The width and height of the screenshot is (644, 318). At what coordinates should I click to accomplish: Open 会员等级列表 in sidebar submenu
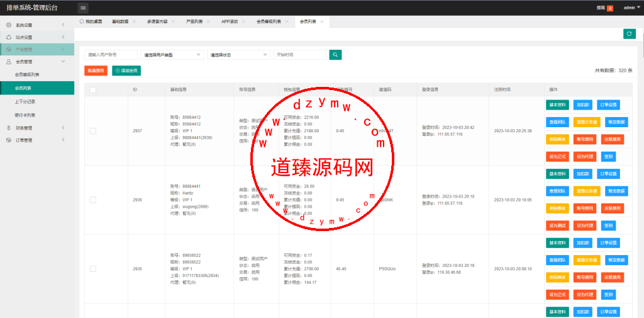click(37, 75)
